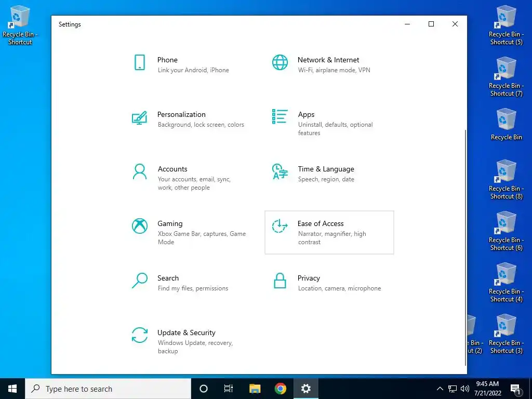Image resolution: width=532 pixels, height=399 pixels.
Task: Click the taskbar search box
Action: tap(108, 389)
